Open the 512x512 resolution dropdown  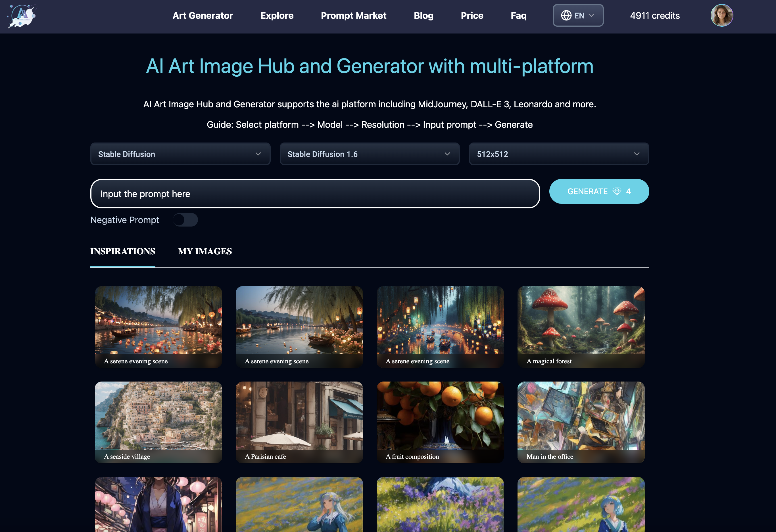click(559, 154)
